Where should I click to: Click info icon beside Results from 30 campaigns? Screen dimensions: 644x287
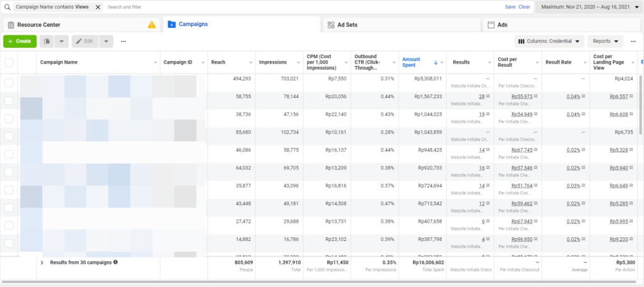tap(116, 262)
